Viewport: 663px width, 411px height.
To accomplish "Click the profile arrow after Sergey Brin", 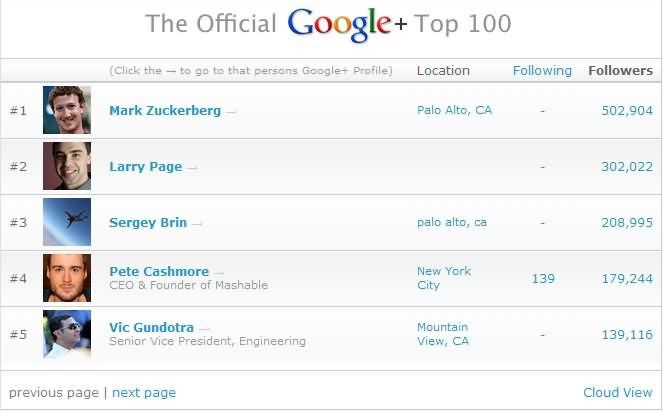I will coord(197,224).
